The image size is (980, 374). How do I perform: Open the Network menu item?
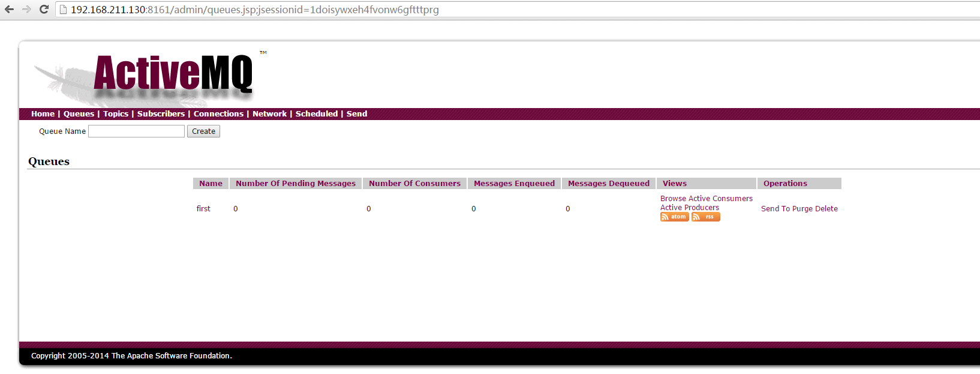click(x=269, y=113)
